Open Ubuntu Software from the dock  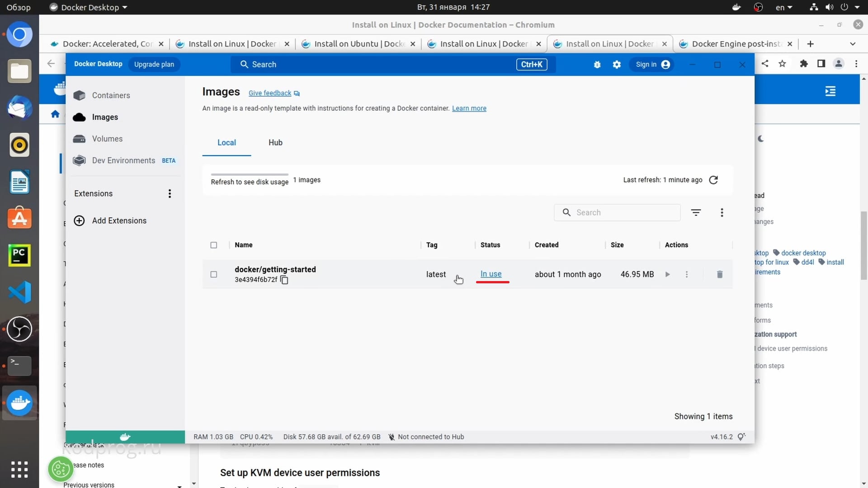[19, 218]
